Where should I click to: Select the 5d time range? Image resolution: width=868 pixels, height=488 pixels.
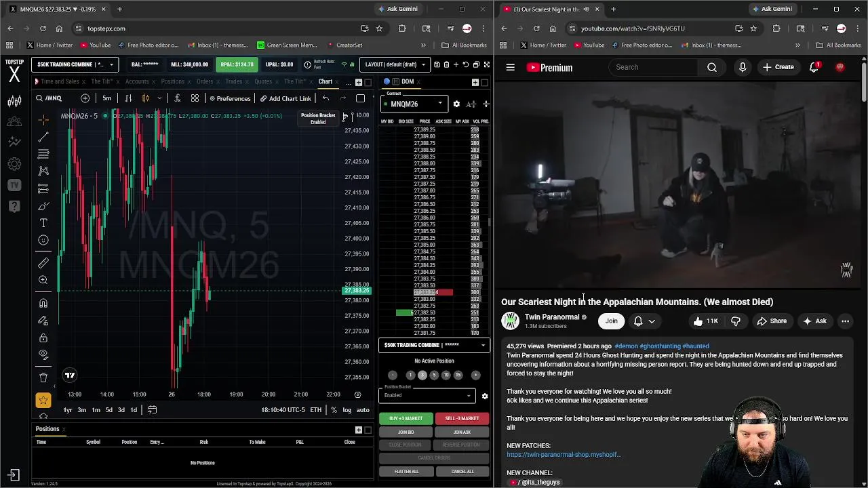[108, 409]
